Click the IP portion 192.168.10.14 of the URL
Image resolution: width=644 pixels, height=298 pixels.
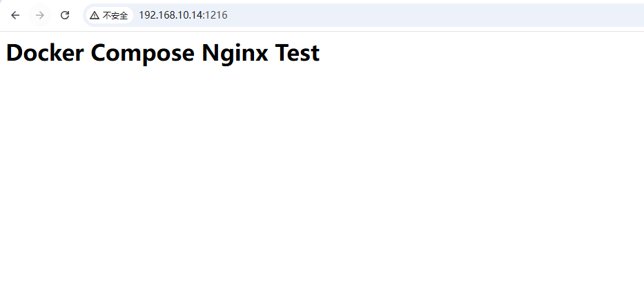coord(171,15)
